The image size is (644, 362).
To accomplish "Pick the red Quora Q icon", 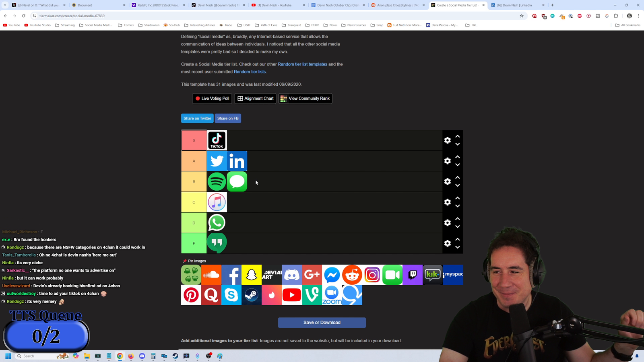I will pos(211,295).
